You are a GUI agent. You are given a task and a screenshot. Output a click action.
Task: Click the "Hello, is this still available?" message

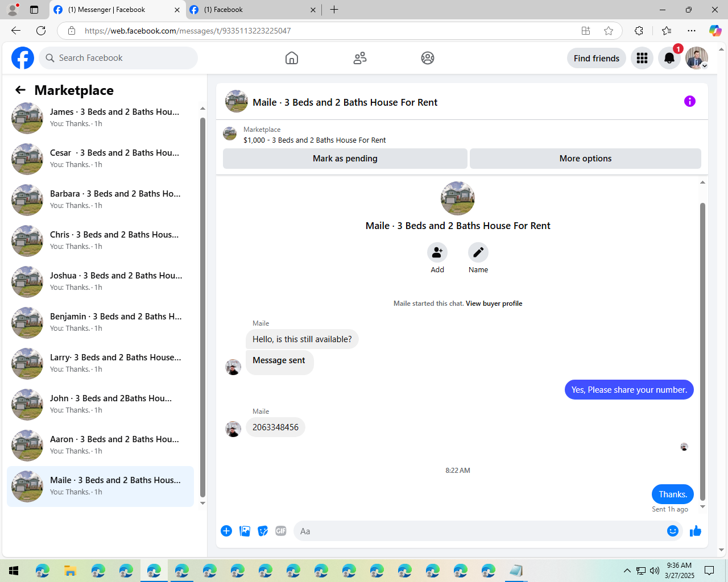point(302,339)
